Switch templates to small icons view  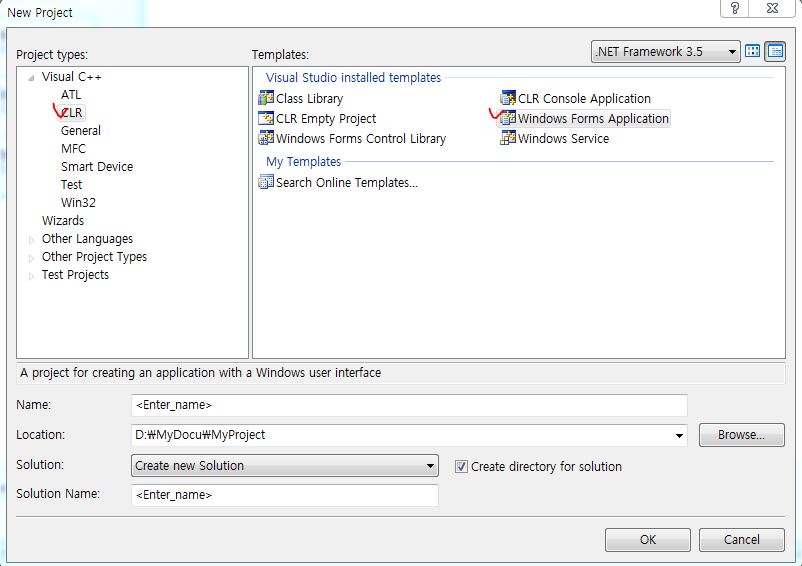point(775,51)
